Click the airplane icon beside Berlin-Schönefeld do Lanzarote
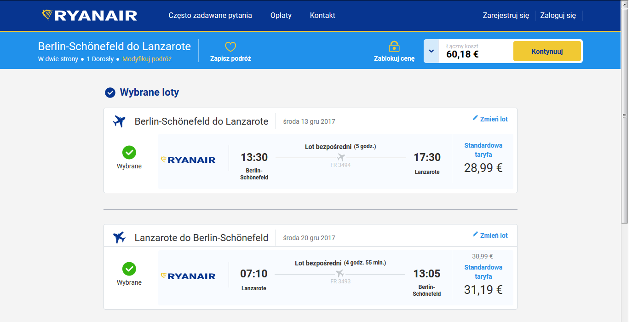644x322 pixels. [x=119, y=121]
